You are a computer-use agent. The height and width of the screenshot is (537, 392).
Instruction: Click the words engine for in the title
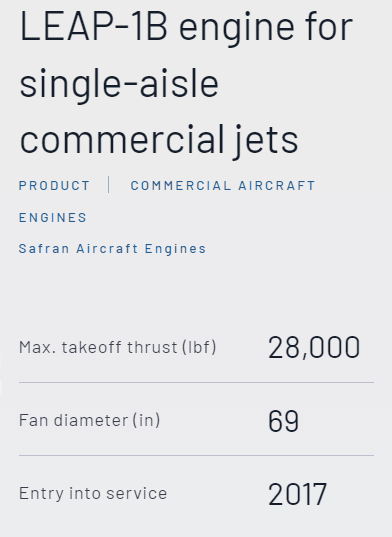click(266, 27)
